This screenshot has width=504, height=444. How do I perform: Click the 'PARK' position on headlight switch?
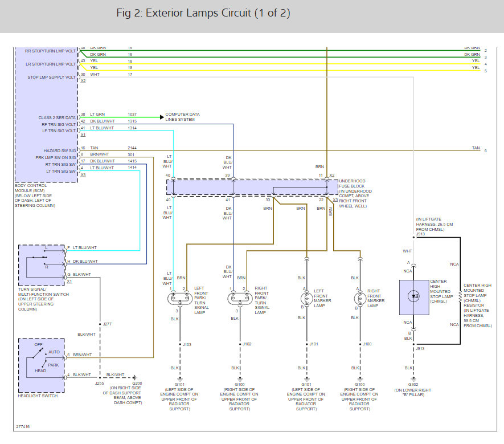point(54,365)
